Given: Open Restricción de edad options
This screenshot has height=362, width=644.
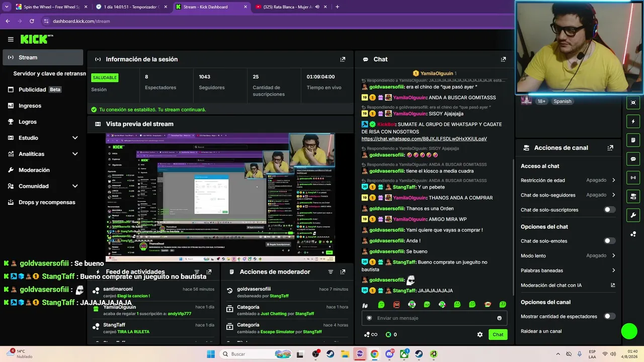Looking at the screenshot, I should click(568, 180).
